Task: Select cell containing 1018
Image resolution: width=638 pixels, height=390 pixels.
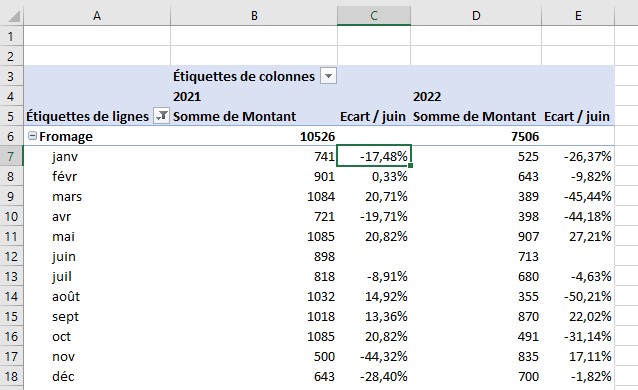Action: click(254, 316)
